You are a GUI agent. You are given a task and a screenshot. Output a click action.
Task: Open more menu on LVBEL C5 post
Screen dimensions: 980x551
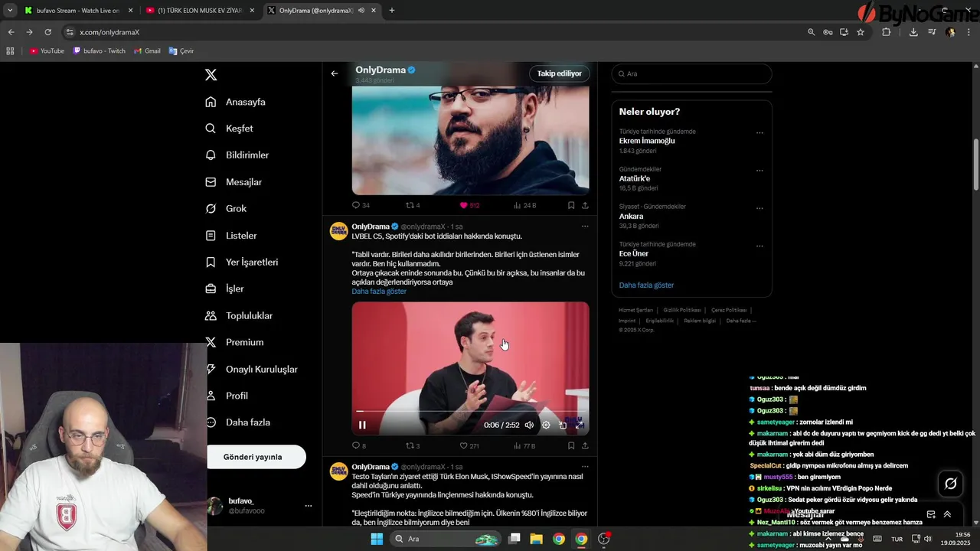(x=585, y=227)
